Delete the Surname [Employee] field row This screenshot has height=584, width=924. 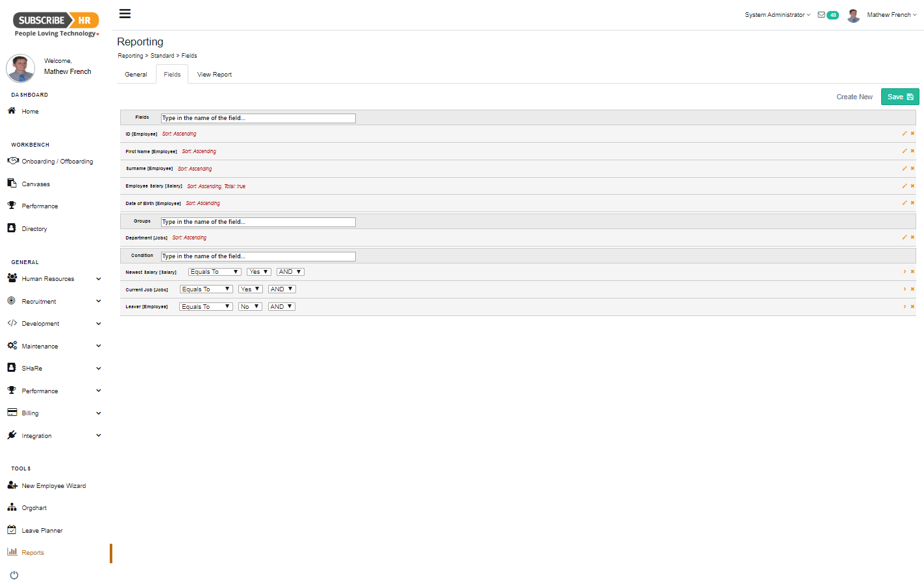click(x=912, y=169)
